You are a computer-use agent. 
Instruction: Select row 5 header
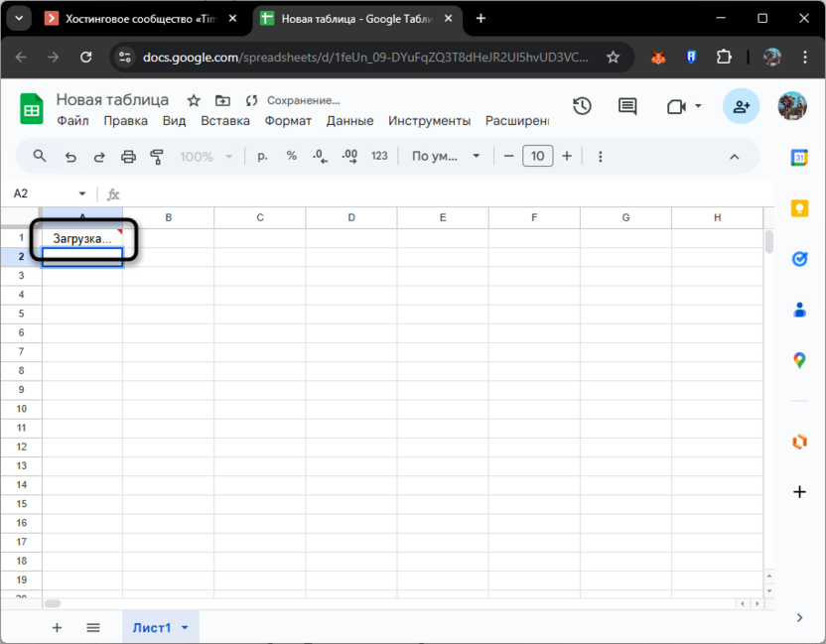21,314
